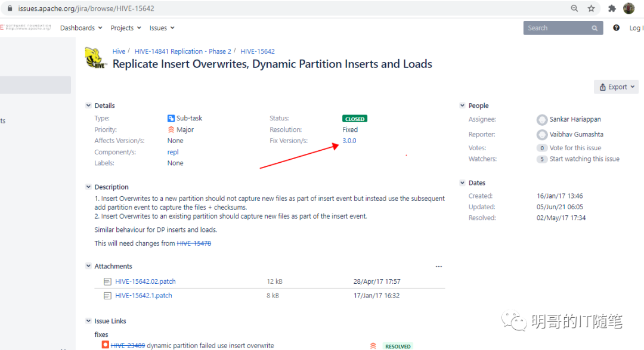
Task: Bookmark this page with the star icon
Action: pos(591,8)
